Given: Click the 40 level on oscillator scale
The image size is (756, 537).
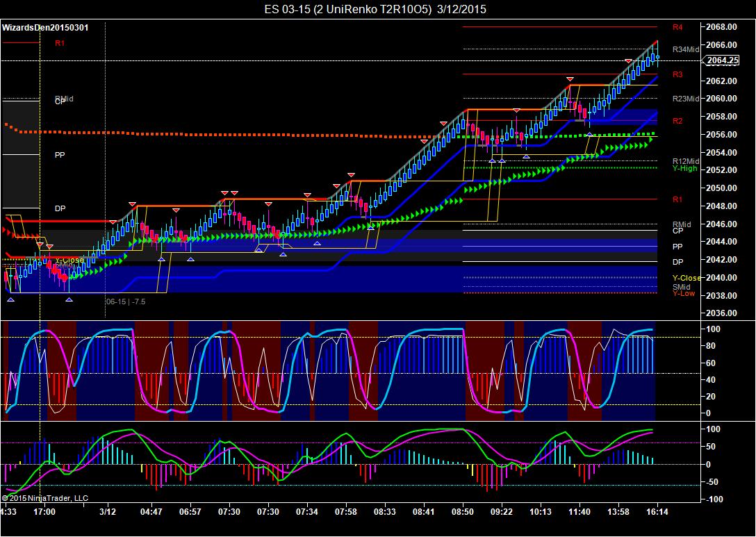Looking at the screenshot, I should 710,380.
